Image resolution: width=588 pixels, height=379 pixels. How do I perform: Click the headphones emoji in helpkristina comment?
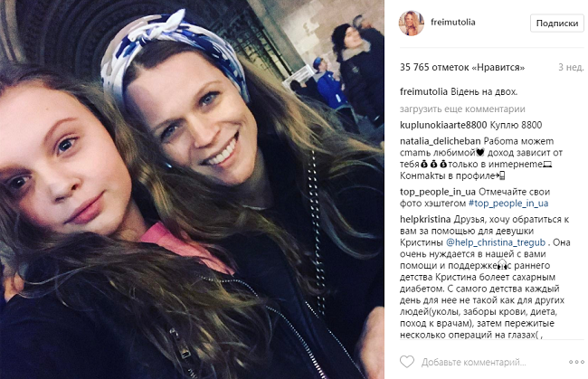pyautogui.click(x=502, y=265)
